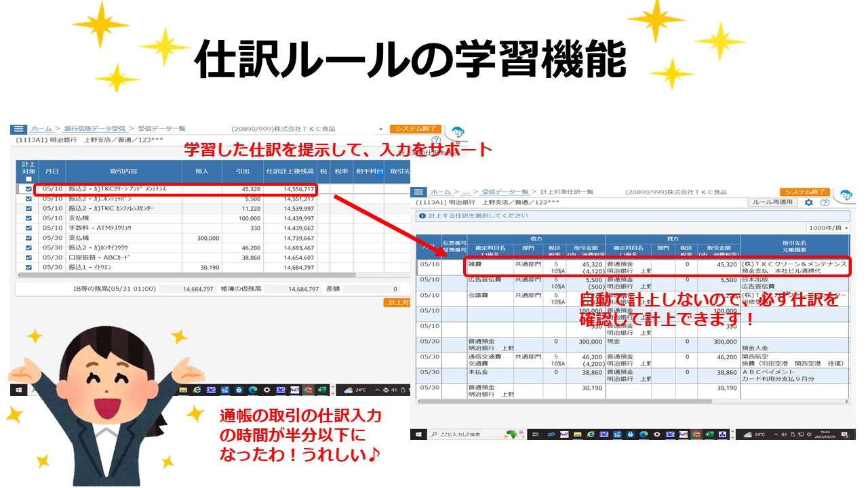The width and height of the screenshot is (868, 488).
Task: Open the 1000件/頁 page size dropdown
Action: [827, 228]
